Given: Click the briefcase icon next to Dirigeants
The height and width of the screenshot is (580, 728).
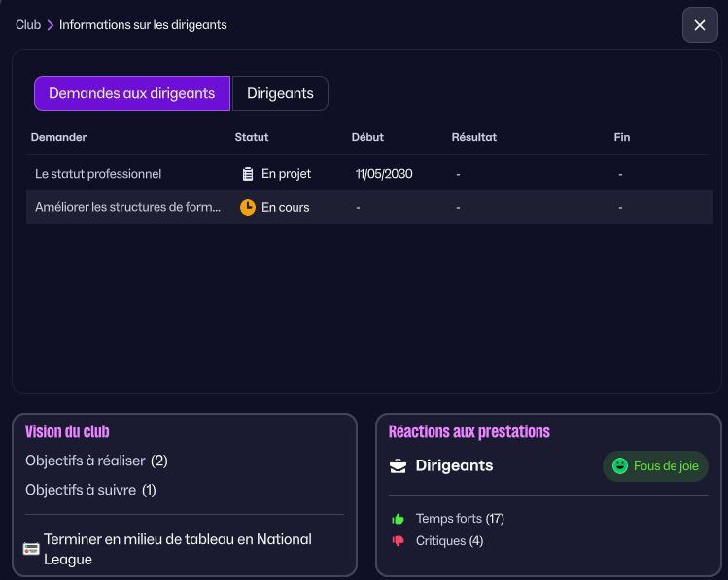Looking at the screenshot, I should [x=398, y=466].
